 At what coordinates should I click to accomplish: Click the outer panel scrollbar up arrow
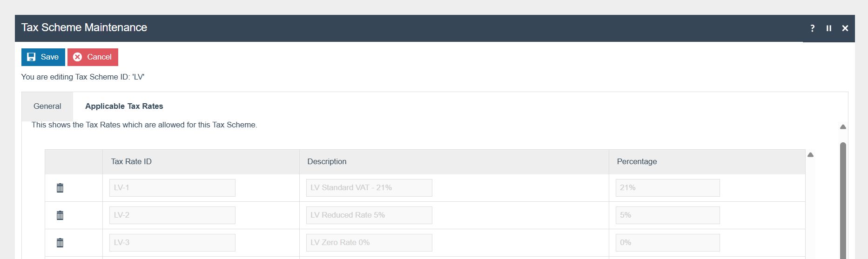(x=843, y=127)
